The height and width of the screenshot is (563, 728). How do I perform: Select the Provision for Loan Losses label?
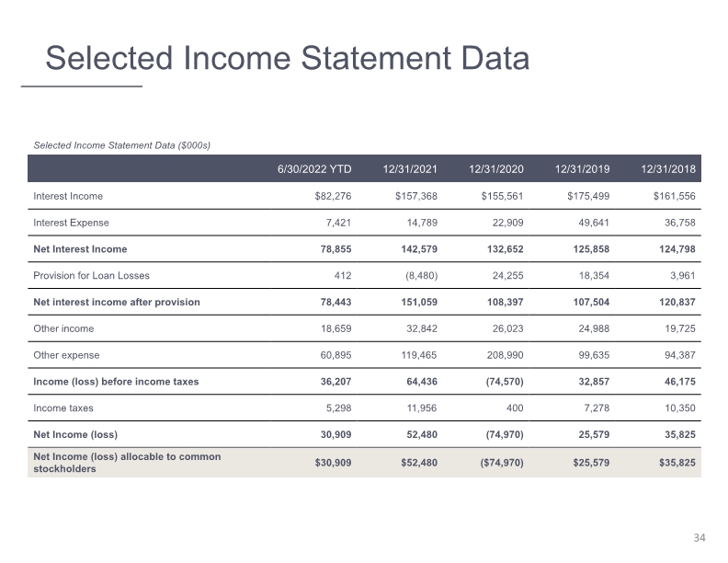click(92, 275)
